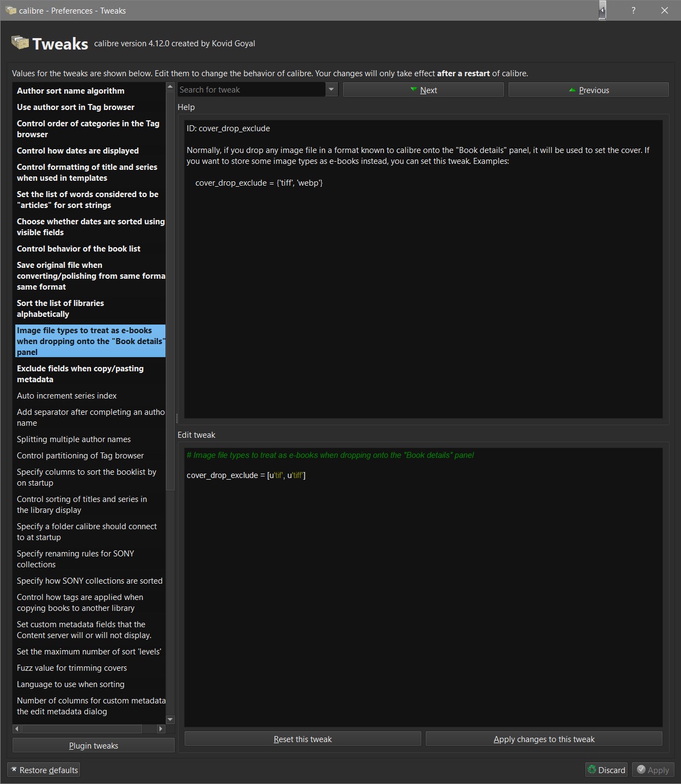This screenshot has height=784, width=681.
Task: Select Set custom metadata fields for Content server
Action: coord(90,630)
